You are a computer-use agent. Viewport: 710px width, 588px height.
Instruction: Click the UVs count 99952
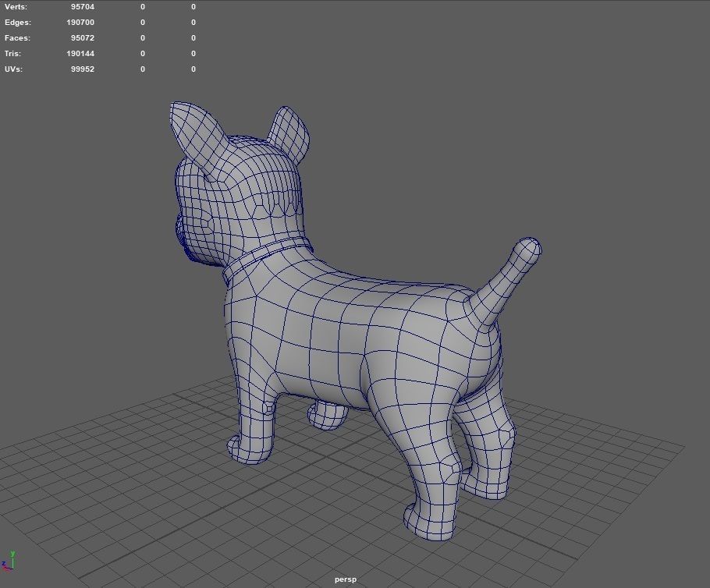pos(83,69)
